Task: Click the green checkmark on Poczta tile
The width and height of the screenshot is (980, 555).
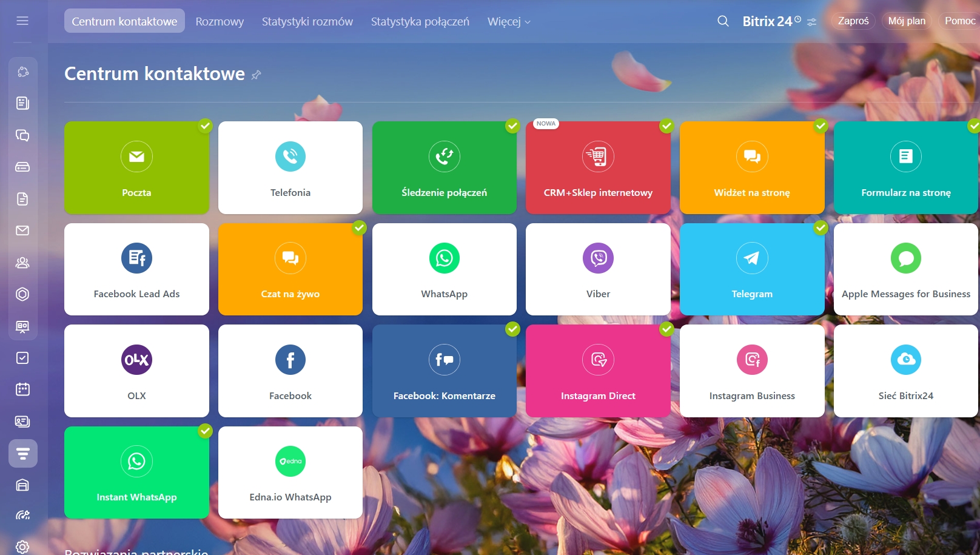Action: [x=206, y=126]
